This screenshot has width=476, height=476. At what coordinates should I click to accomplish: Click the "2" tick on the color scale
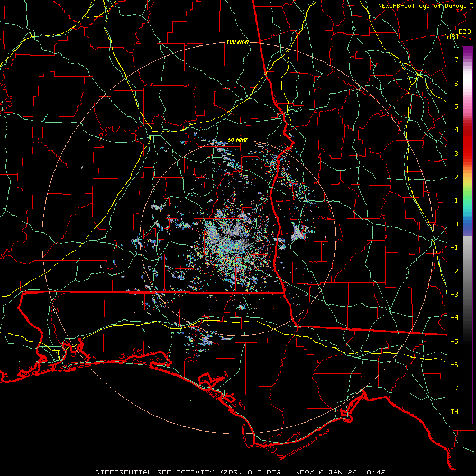point(456,177)
